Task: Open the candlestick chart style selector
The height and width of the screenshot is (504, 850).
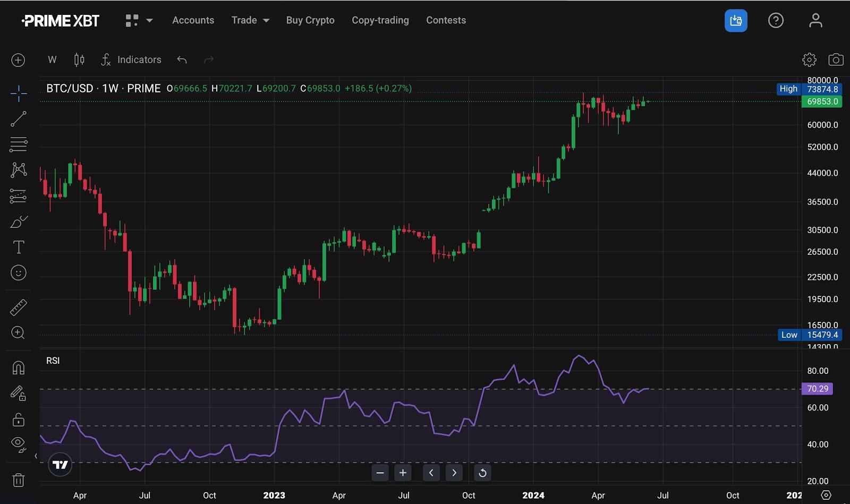Action: click(x=79, y=59)
